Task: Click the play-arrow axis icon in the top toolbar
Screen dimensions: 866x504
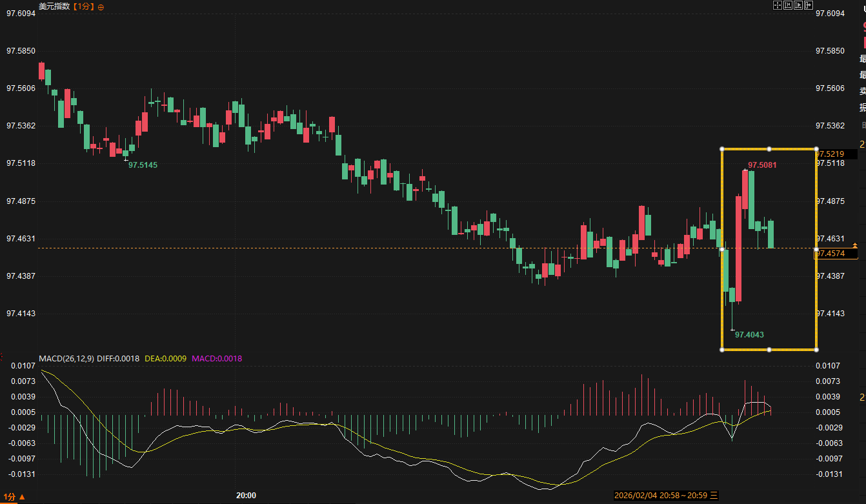Action: (x=798, y=5)
